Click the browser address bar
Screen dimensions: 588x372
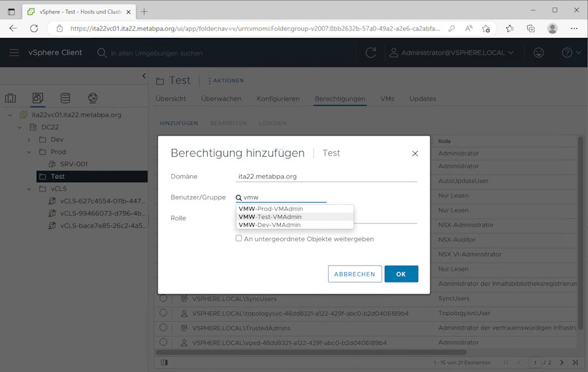click(x=255, y=29)
